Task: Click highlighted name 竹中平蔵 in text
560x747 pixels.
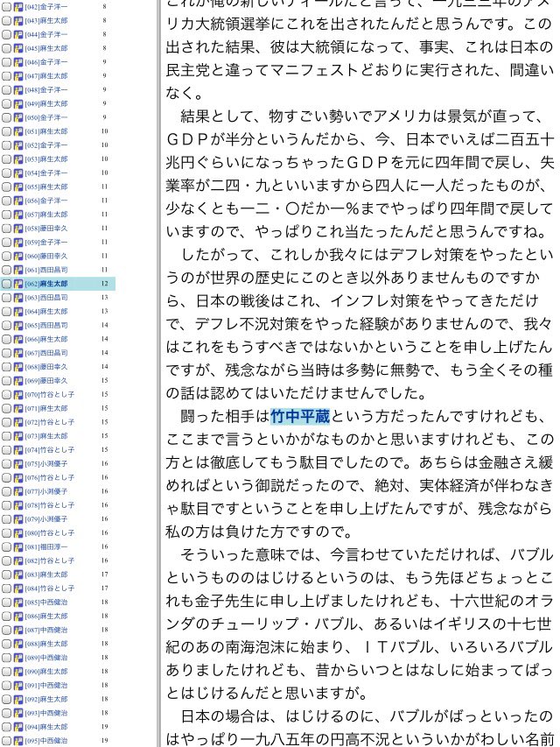Action: click(300, 417)
